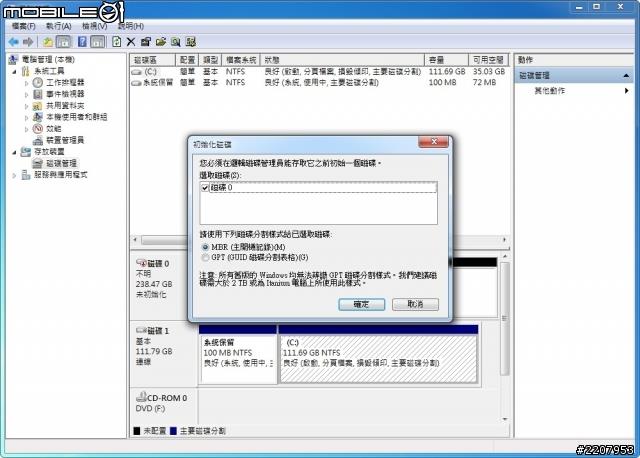Open the 檔案(F) menu
This screenshot has height=458, width=640.
click(x=23, y=26)
